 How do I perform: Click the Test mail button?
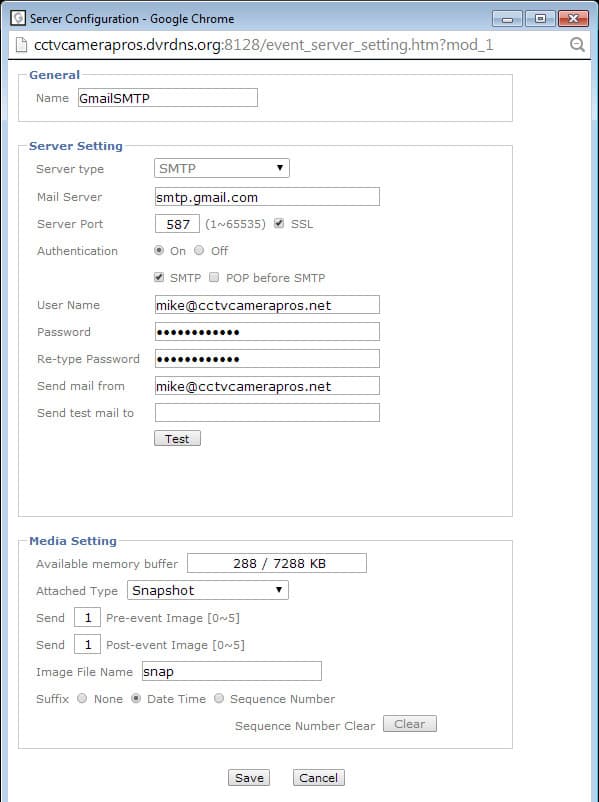tap(178, 439)
